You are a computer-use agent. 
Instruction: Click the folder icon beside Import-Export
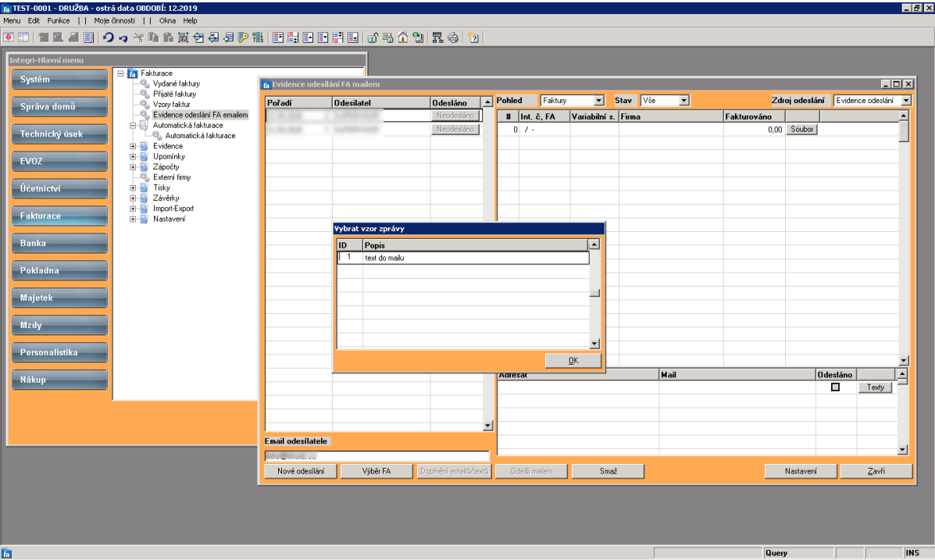pyautogui.click(x=144, y=208)
